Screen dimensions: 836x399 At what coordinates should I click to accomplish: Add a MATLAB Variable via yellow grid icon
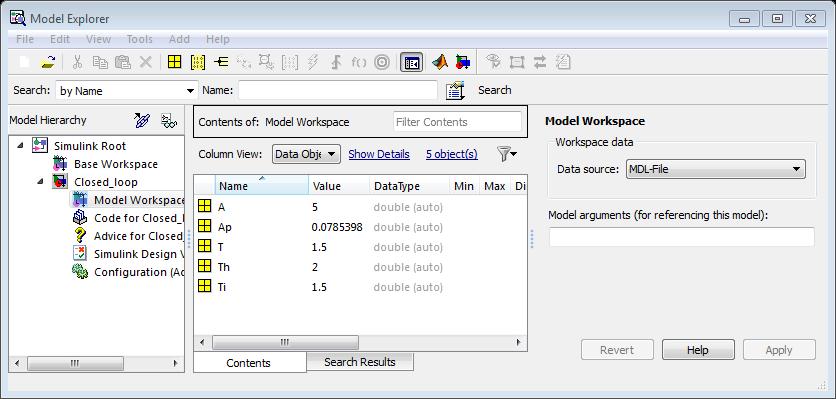coord(174,62)
